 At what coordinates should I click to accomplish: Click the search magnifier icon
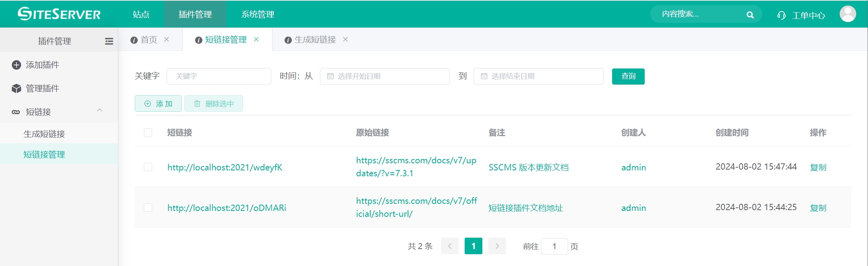pyautogui.click(x=750, y=15)
